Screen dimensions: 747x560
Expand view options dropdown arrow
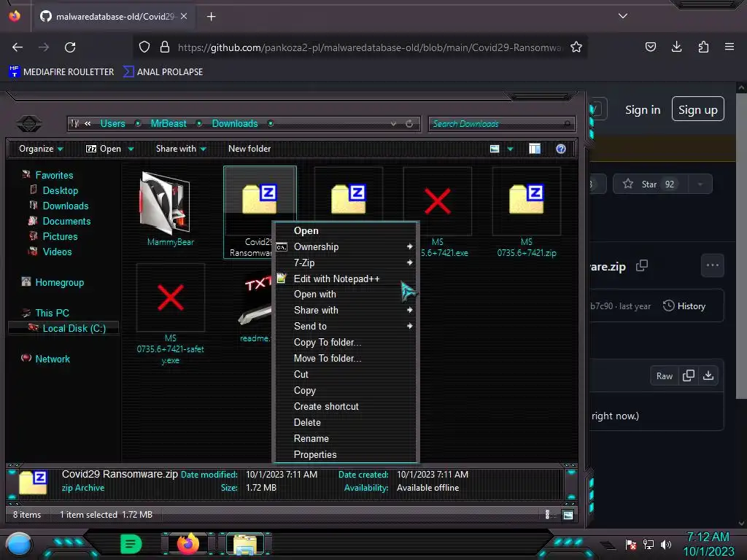tap(510, 149)
